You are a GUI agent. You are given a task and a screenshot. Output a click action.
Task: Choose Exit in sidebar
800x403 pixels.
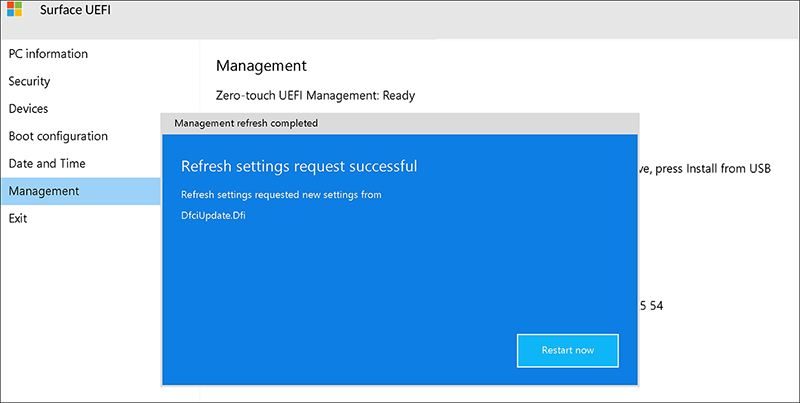(x=18, y=218)
